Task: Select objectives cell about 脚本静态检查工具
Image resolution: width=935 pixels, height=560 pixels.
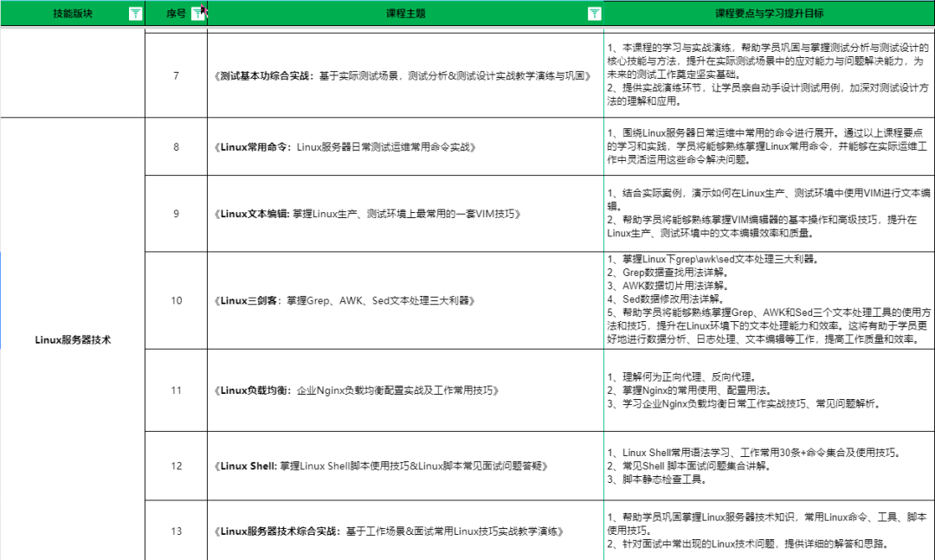Action: 770,466
